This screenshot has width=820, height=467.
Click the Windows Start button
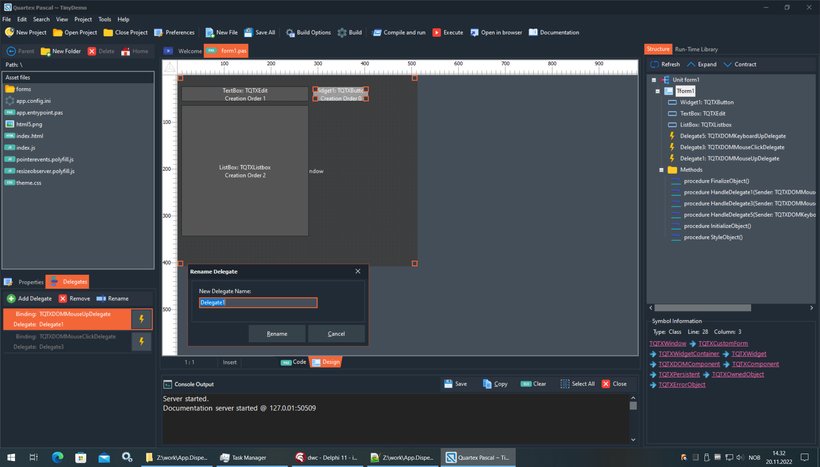(10, 458)
